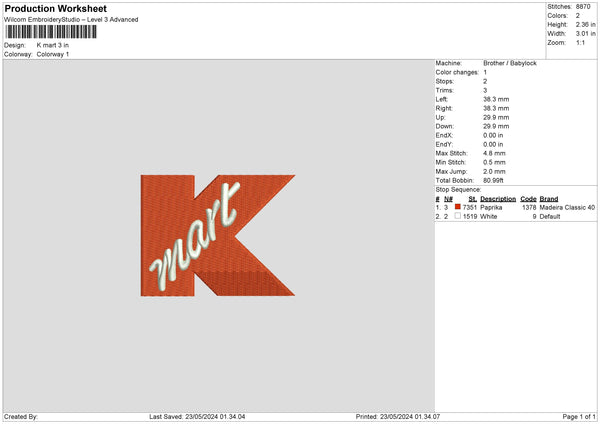Click the Stitches value 8870
Screen dimensions: 600x424
pyautogui.click(x=583, y=7)
